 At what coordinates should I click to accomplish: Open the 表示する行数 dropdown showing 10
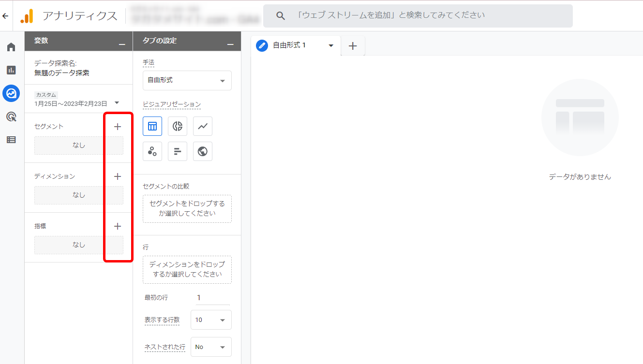[211, 320]
